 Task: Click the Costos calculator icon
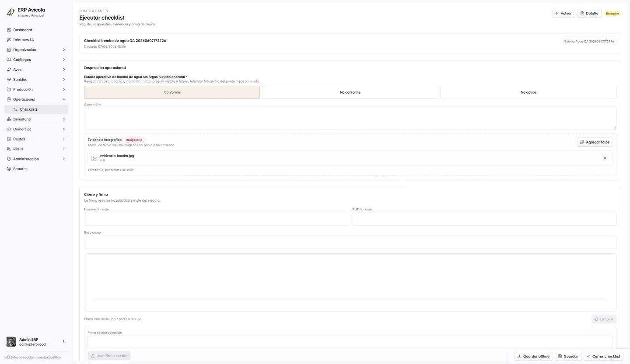click(9, 139)
